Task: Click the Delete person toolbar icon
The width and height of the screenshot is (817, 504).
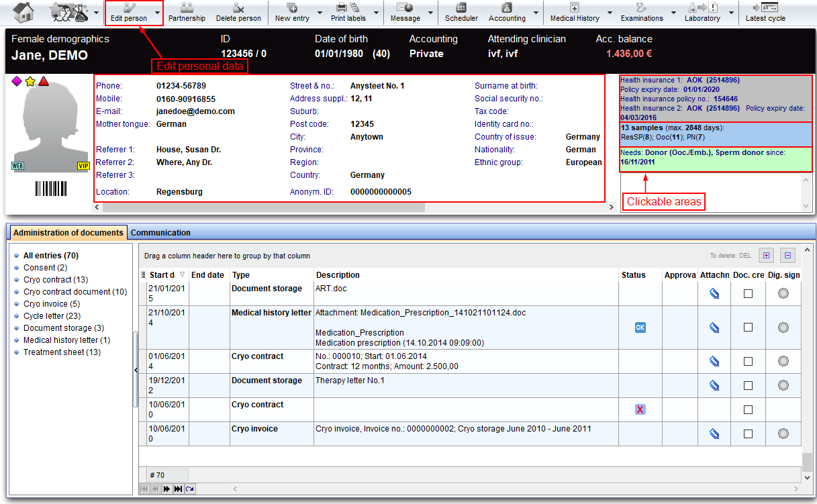Action: tap(238, 13)
